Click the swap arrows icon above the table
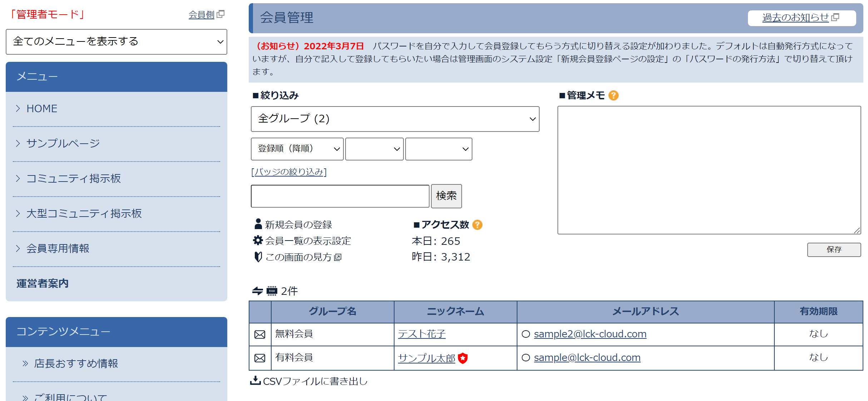 (258, 291)
